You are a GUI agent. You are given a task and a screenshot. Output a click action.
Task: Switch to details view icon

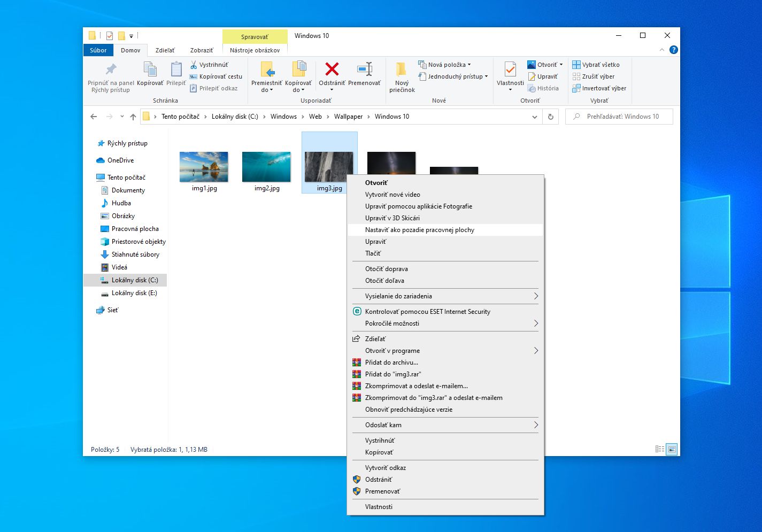pos(660,449)
